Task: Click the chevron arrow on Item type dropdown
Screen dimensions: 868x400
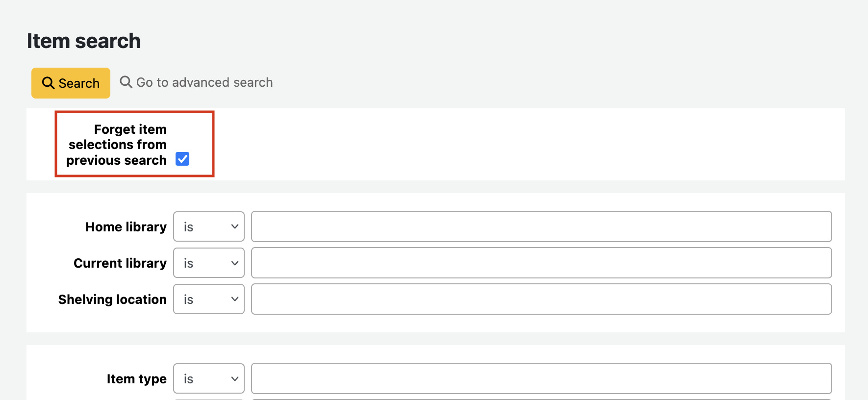Action: (235, 379)
